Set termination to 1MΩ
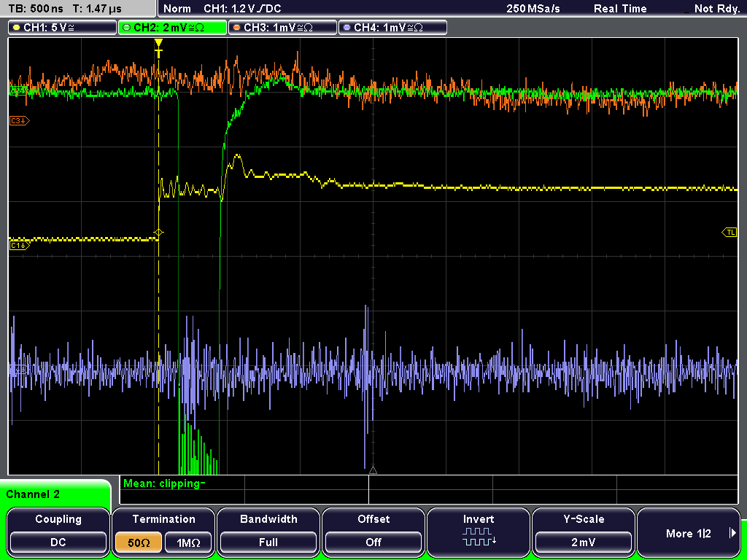The image size is (747, 560). (188, 542)
